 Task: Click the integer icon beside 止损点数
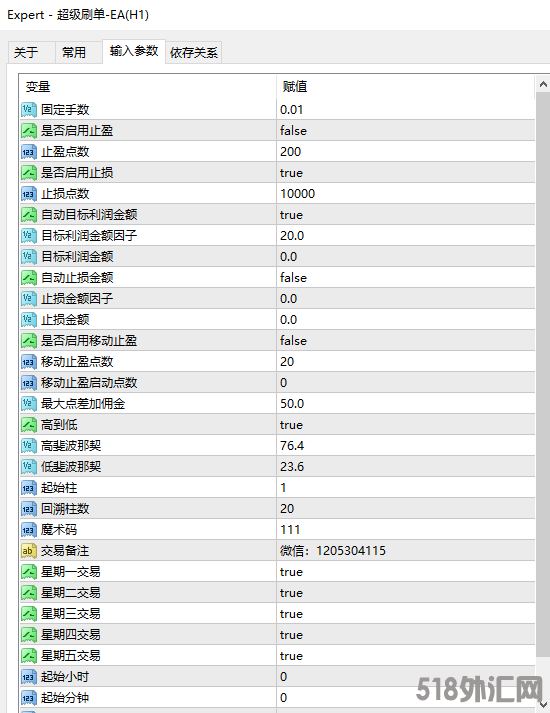click(x=29, y=194)
